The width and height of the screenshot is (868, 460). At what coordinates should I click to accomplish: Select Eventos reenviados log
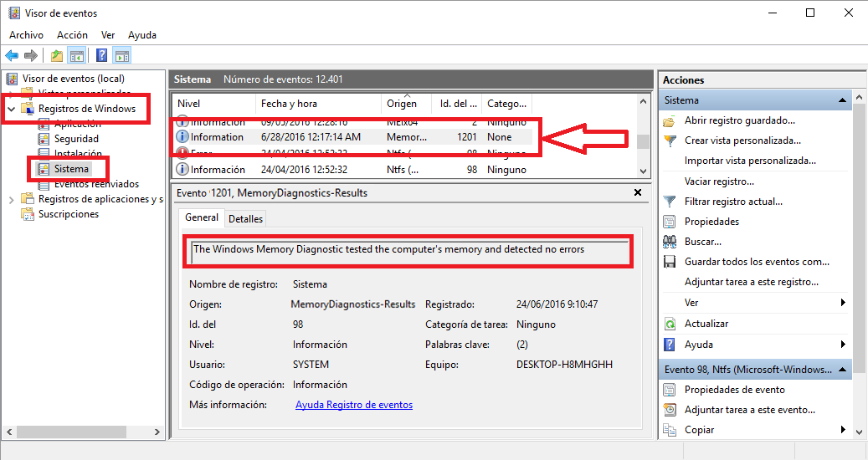(96, 184)
